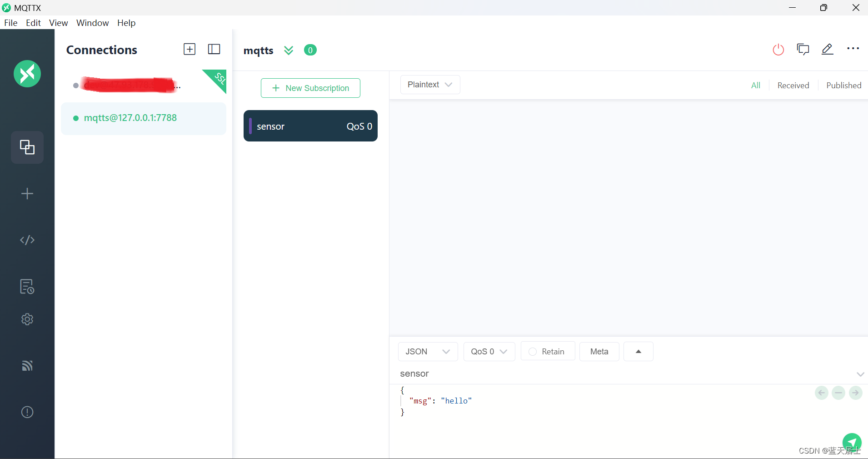
Task: Open the File menu
Action: pos(11,23)
